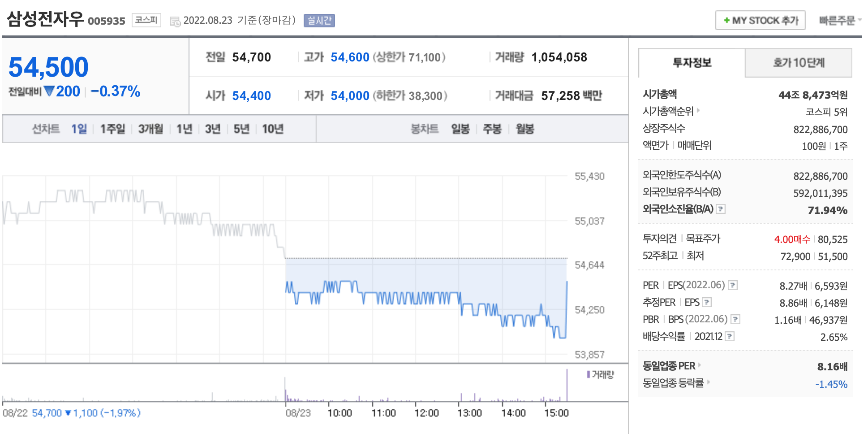868x434 pixels.
Task: Click the 고가 value 54,600
Action: (x=350, y=57)
